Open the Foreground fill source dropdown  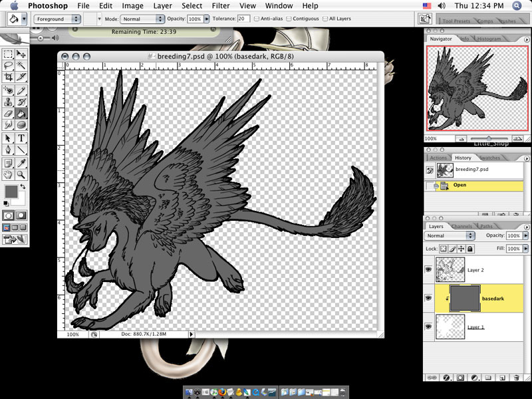58,19
